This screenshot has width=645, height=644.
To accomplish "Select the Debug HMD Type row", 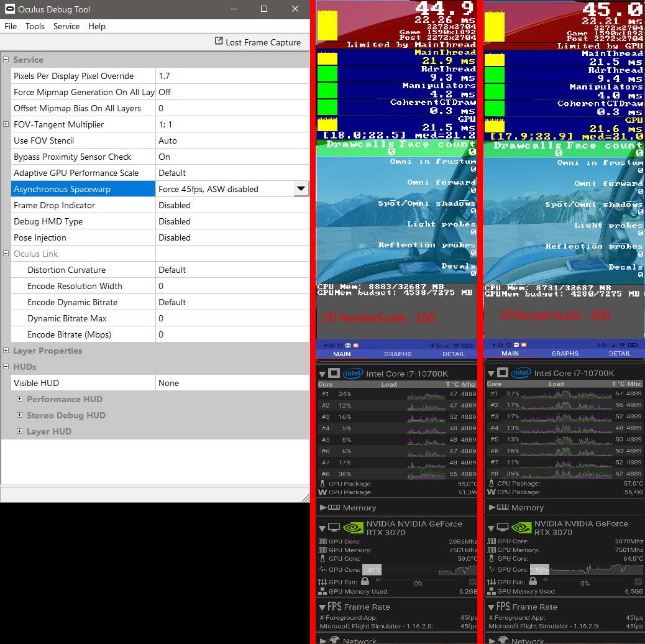I will tap(160, 221).
